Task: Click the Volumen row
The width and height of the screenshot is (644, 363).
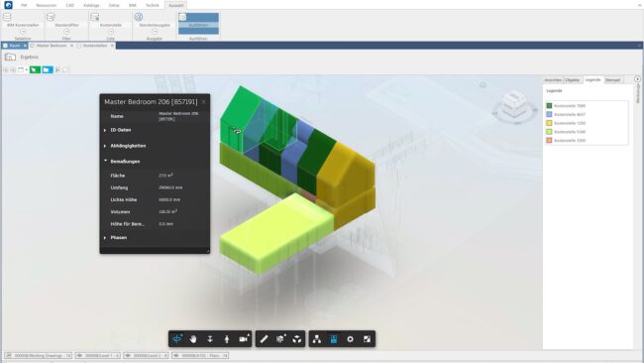Action: point(155,212)
